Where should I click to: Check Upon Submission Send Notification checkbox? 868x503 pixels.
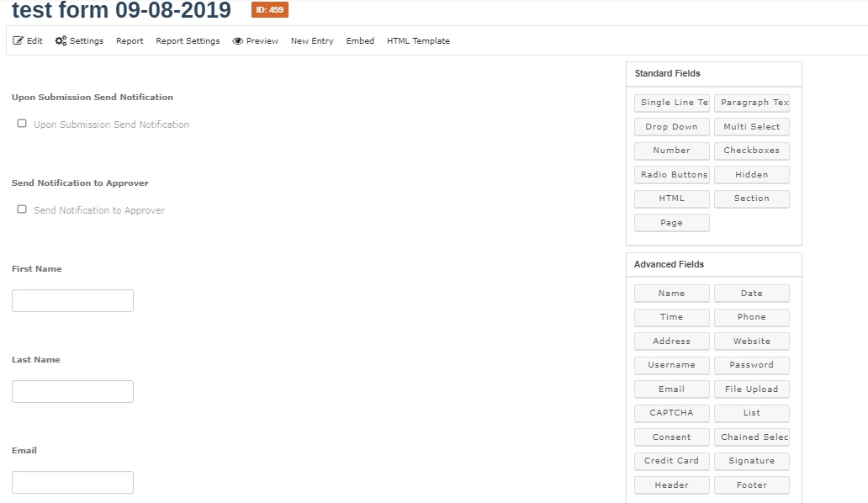point(22,124)
